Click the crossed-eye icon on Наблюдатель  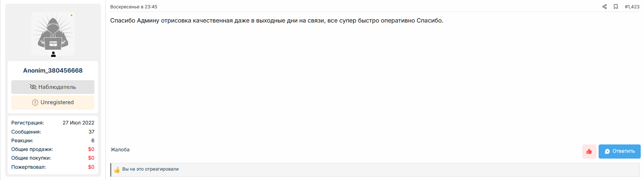point(33,87)
